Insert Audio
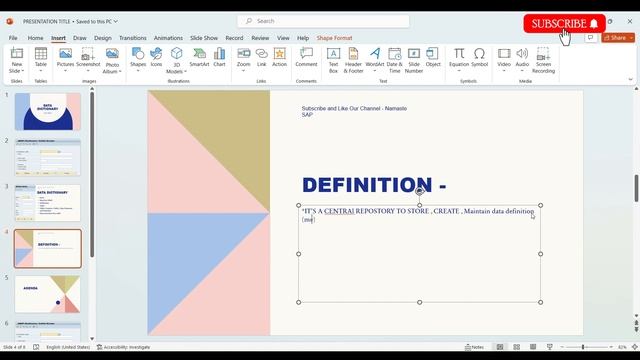 click(x=522, y=60)
